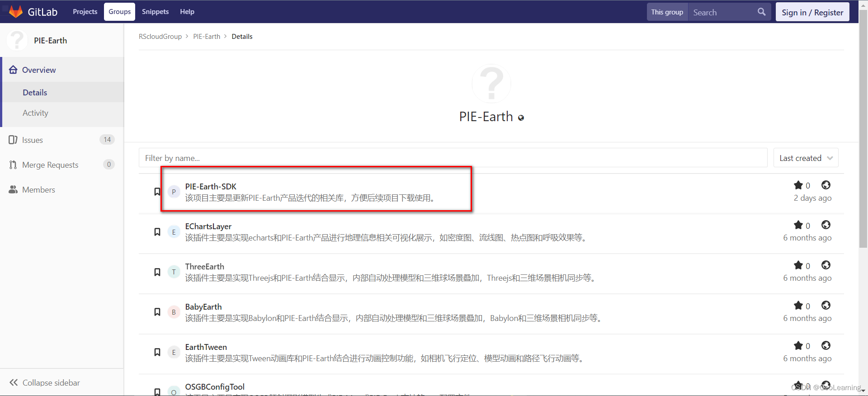Click bookmark icon of PIE-Earth-SDK row

click(x=157, y=192)
